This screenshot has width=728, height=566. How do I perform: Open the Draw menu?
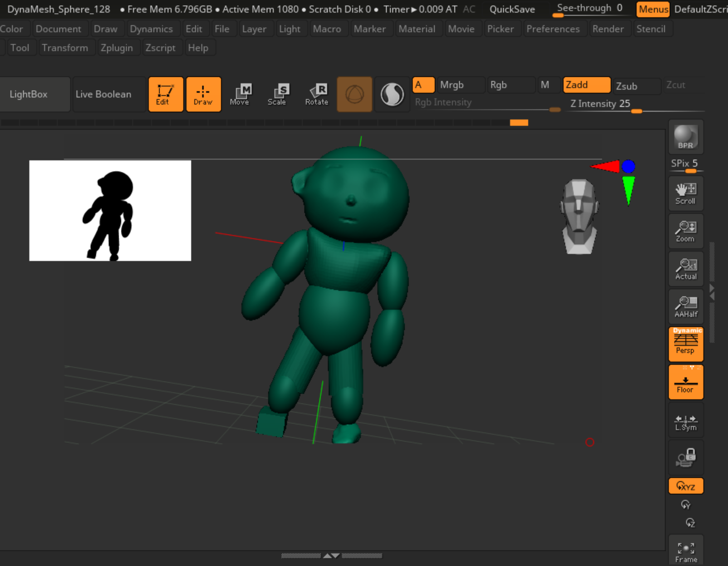click(x=105, y=29)
